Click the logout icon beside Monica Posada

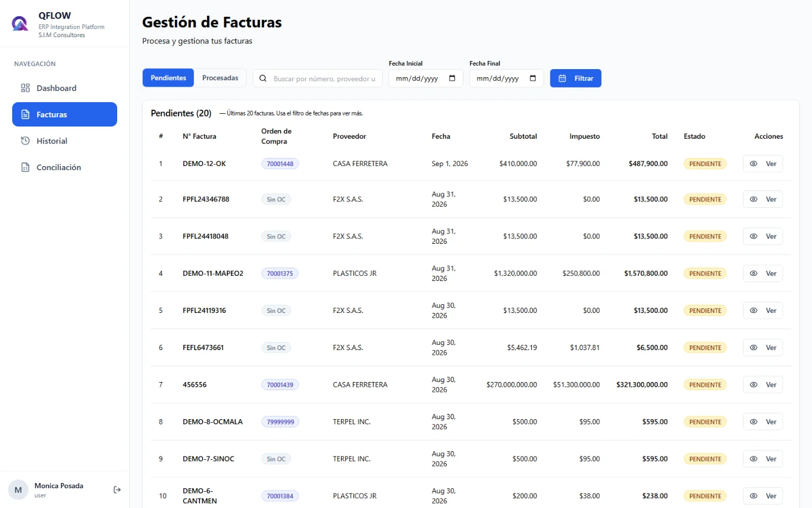point(117,490)
